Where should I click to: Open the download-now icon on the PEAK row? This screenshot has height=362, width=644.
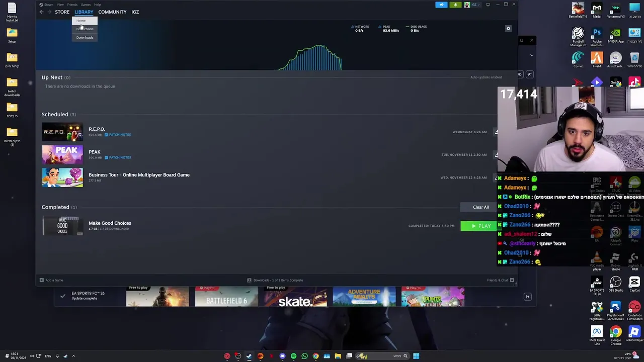pyautogui.click(x=496, y=155)
